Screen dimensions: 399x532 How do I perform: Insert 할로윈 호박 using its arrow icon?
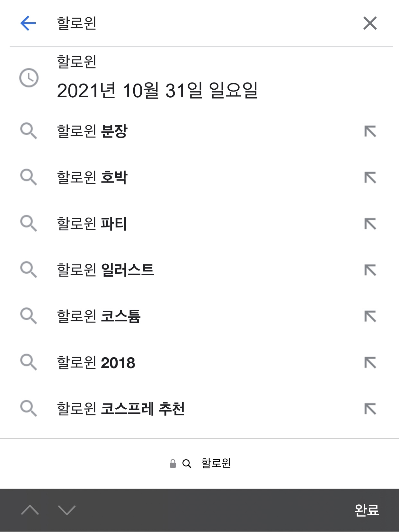tap(370, 177)
